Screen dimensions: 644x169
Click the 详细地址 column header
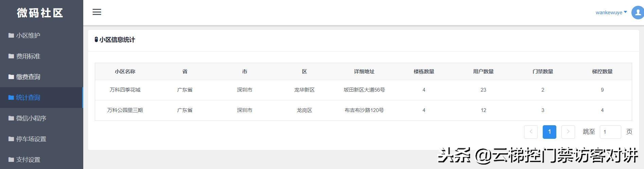(364, 72)
